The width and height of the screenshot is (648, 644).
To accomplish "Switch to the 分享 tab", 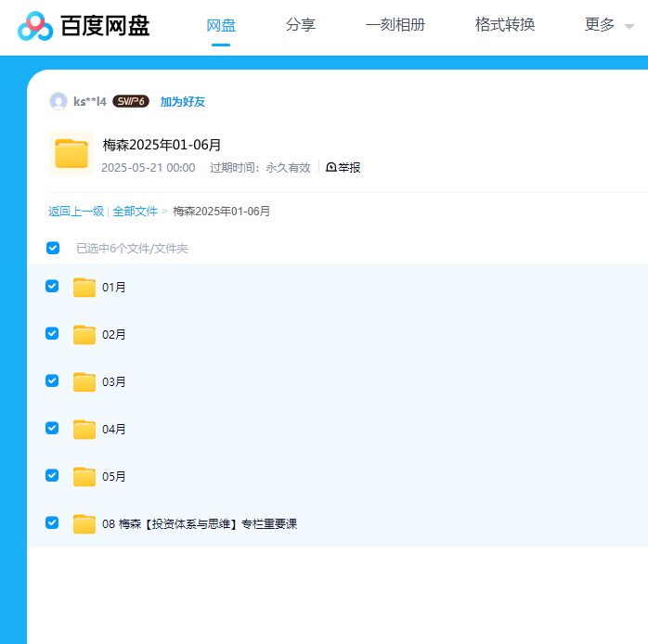I will tap(301, 25).
